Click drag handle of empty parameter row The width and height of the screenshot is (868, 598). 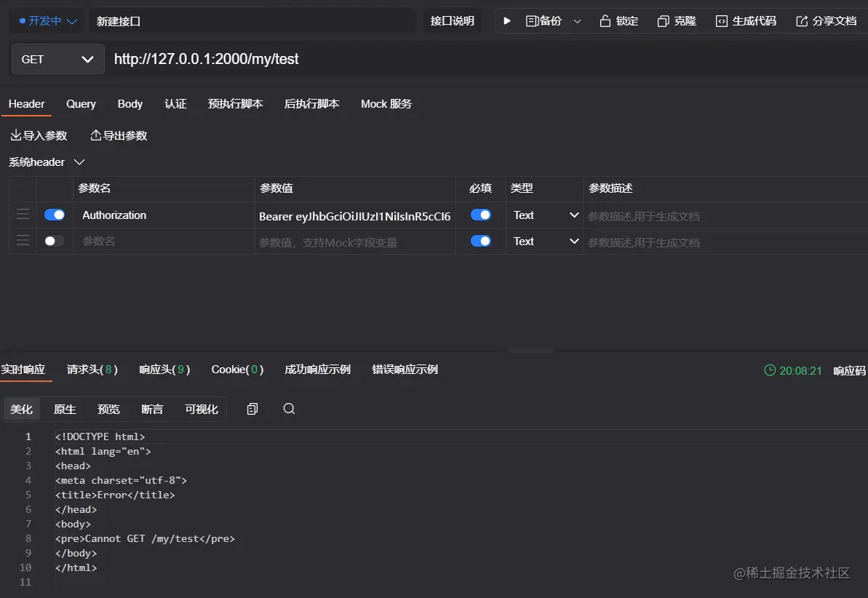[23, 240]
